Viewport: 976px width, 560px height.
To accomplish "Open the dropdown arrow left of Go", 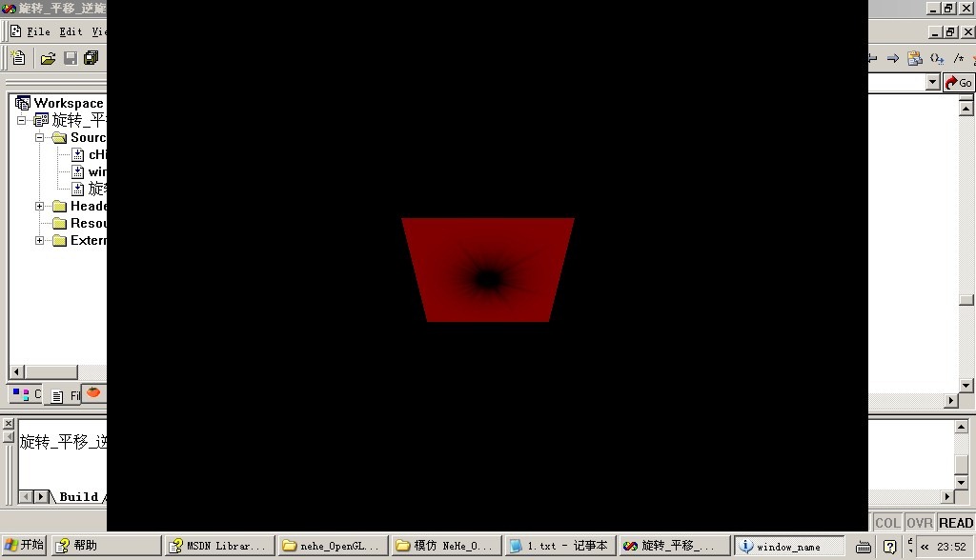I will (x=932, y=82).
